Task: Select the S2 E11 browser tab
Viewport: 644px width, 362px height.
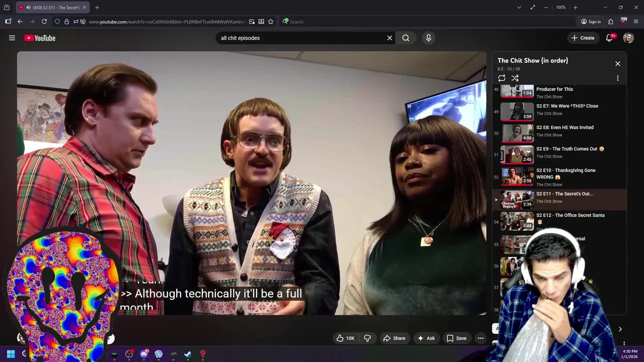Action: (52, 8)
